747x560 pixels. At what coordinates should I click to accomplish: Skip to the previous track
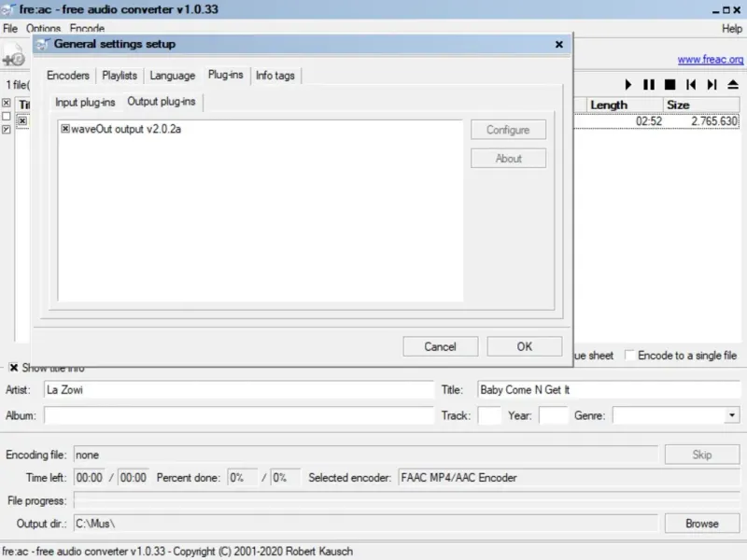tap(691, 85)
